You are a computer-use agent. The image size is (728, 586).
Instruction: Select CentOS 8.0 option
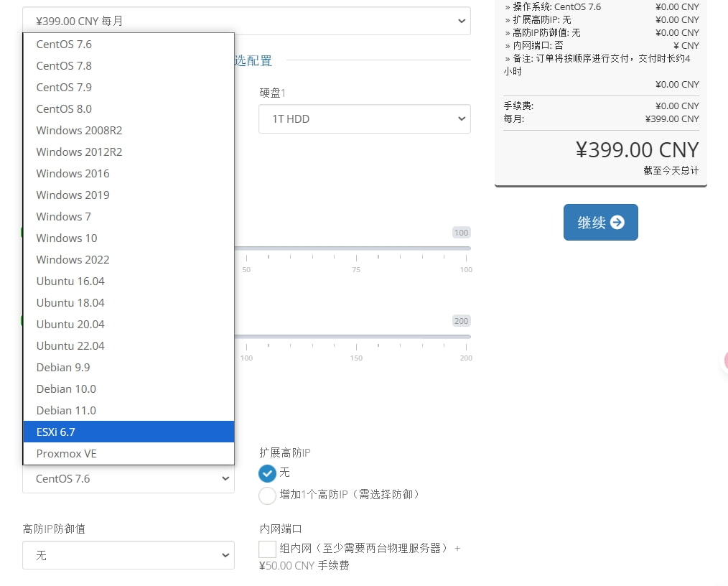pos(129,108)
